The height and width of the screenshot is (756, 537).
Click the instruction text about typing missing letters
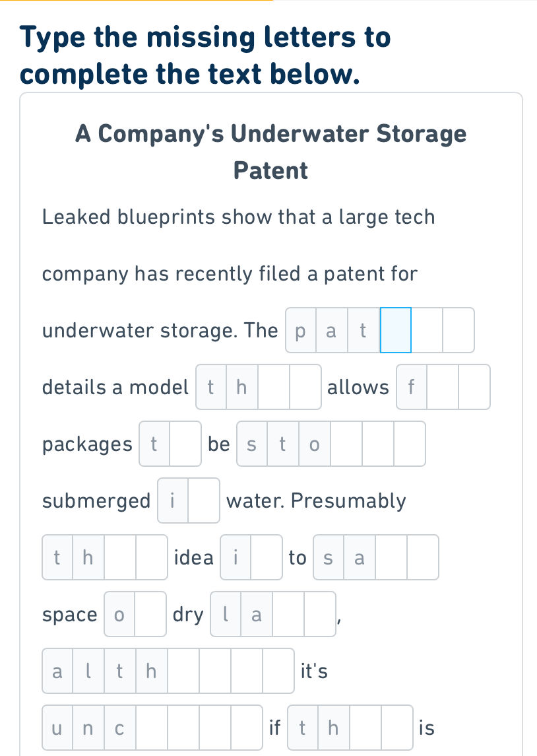pos(205,55)
